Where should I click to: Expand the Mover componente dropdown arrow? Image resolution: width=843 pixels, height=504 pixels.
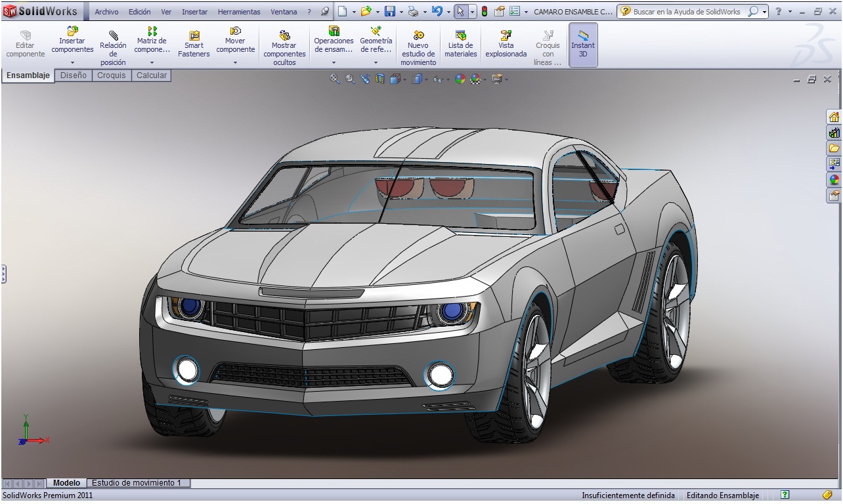[x=235, y=63]
